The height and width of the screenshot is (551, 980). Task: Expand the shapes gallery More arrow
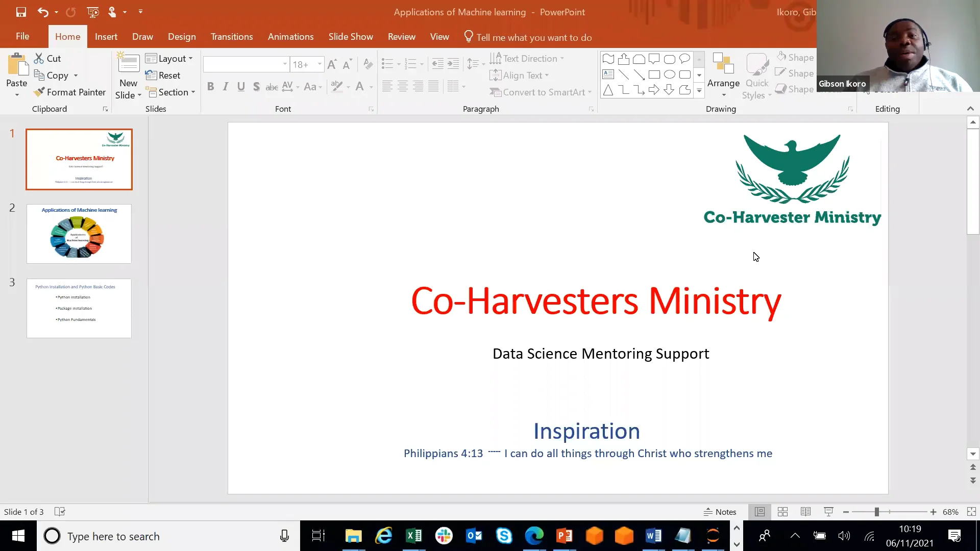click(x=699, y=91)
